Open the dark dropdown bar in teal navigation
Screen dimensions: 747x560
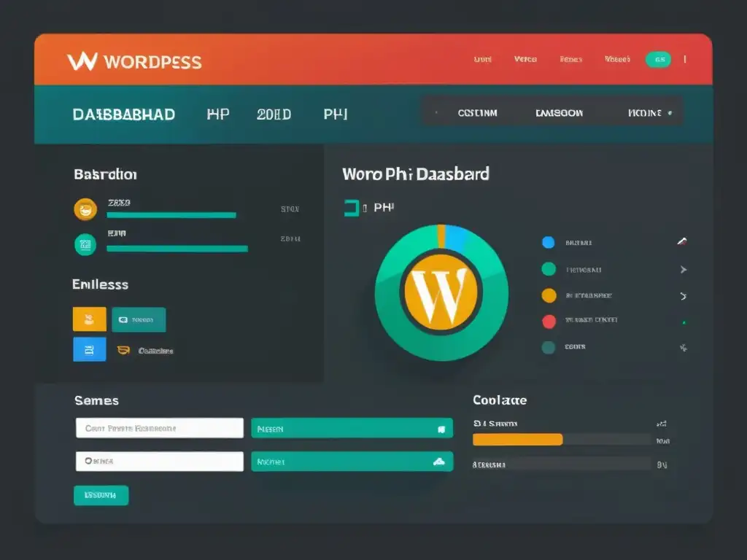552,113
